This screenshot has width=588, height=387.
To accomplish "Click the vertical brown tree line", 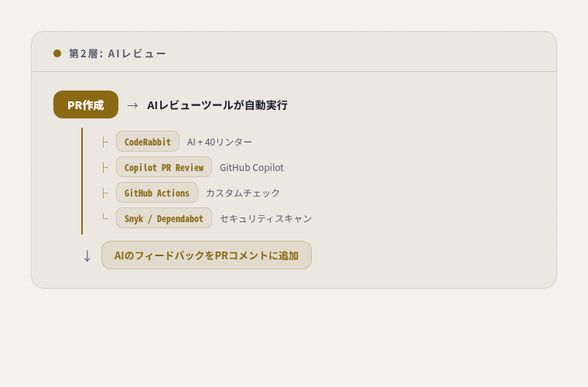I will click(82, 181).
